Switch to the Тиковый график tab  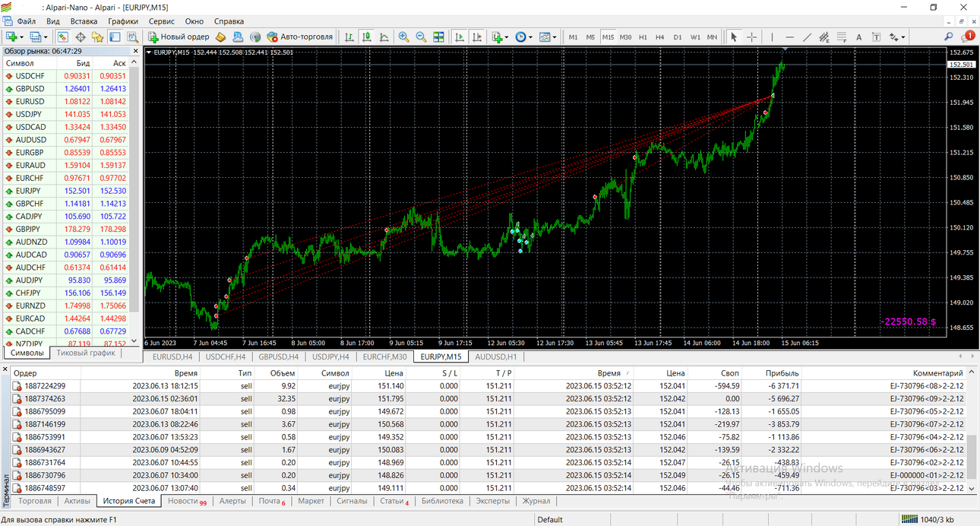coord(86,353)
